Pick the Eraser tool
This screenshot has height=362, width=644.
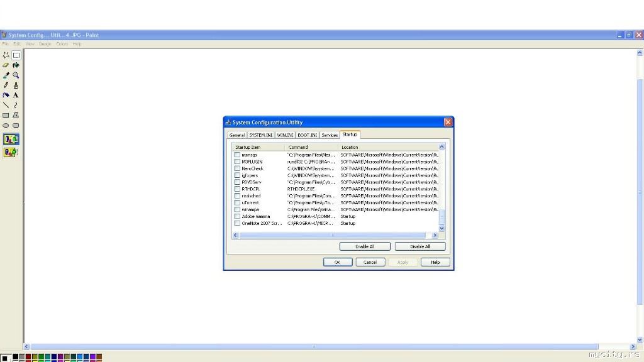[x=6, y=65]
